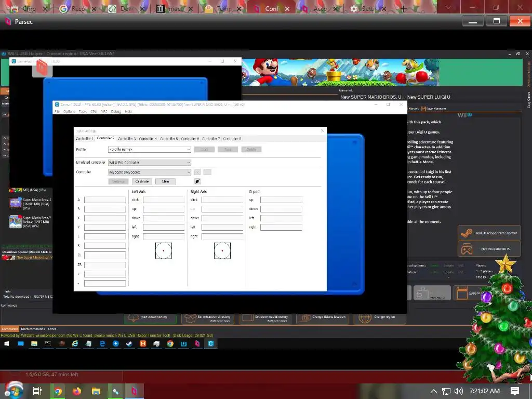Click the Left Axis up mapping field
This screenshot has height=399, width=532.
[164, 209]
